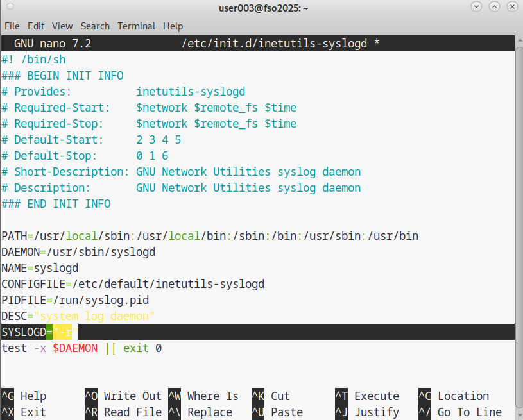Open the View menu
Screen dimensions: 523x420
(62, 26)
